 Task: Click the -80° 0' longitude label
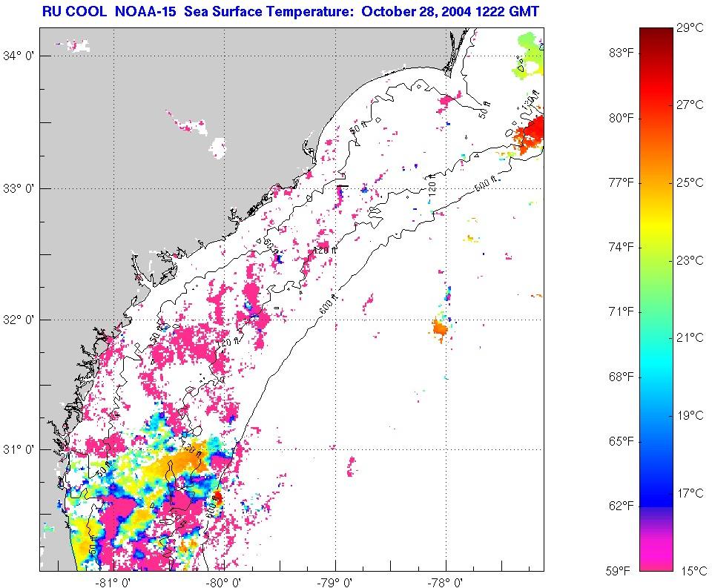(224, 583)
